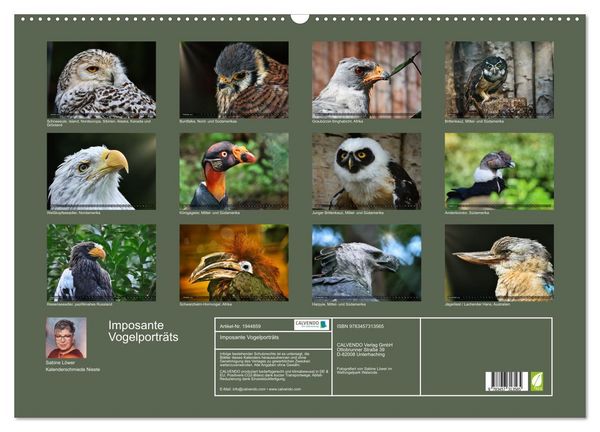Open the grey harpy eagle photo
Screen dimensions: 600x432
tap(367, 262)
